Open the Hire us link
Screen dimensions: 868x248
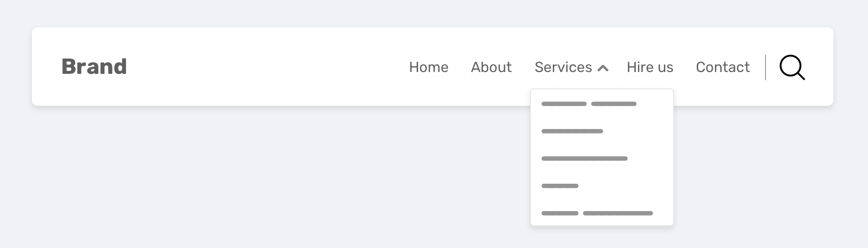(650, 67)
